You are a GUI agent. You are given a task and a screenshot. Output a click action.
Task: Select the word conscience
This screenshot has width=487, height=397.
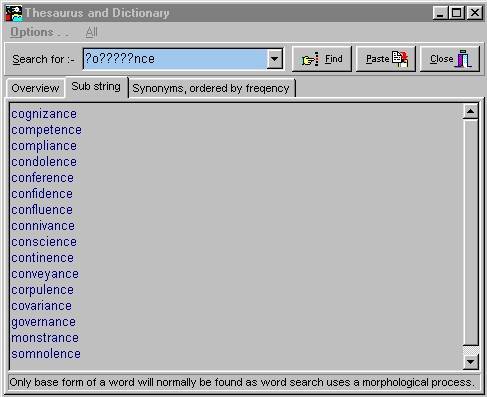click(x=44, y=242)
